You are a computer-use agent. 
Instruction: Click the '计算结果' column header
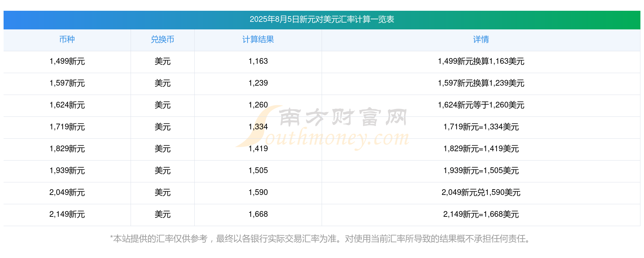coord(258,40)
